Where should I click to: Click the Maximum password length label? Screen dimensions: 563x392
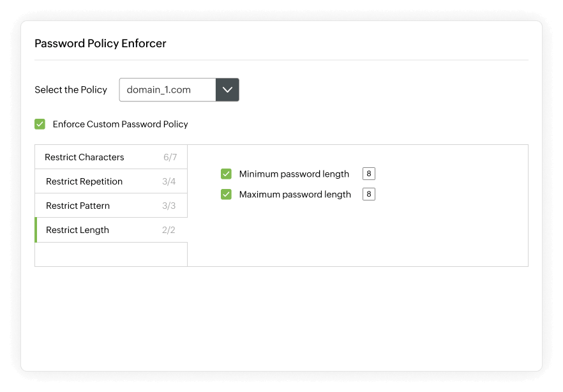tap(295, 193)
